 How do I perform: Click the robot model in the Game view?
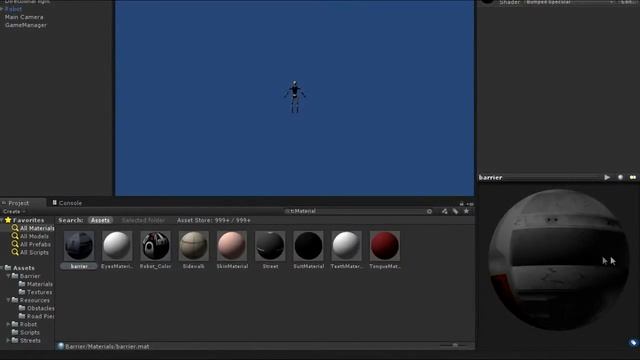pyautogui.click(x=295, y=97)
